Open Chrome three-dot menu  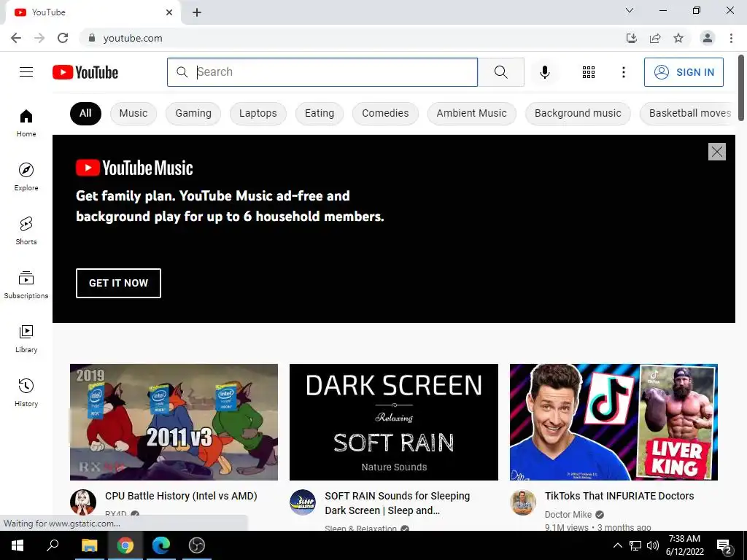pyautogui.click(x=731, y=38)
